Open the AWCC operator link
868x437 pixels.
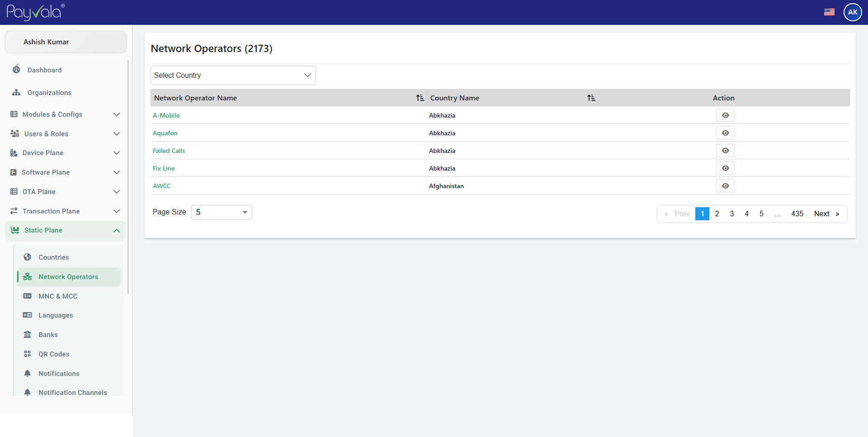pyautogui.click(x=161, y=186)
